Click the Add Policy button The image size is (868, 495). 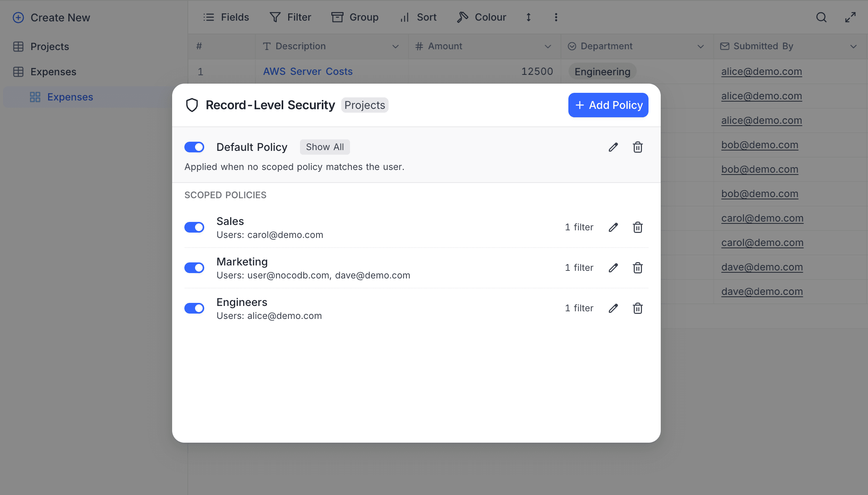(608, 105)
